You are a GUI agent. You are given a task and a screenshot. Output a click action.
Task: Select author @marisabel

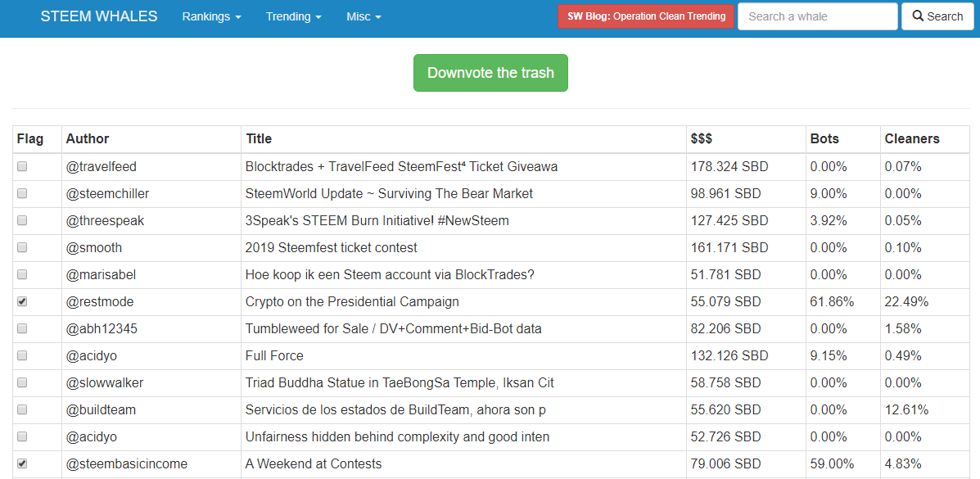point(101,274)
